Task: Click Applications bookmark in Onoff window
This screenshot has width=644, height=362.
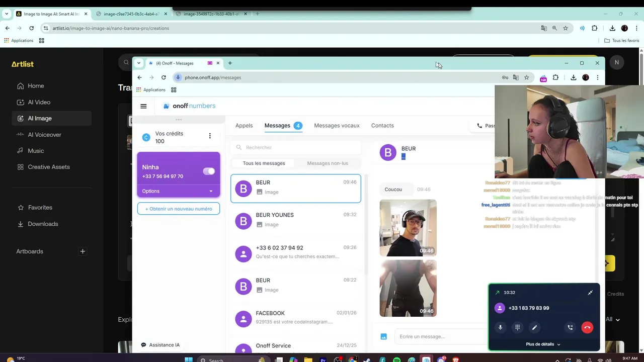Action: [x=150, y=90]
